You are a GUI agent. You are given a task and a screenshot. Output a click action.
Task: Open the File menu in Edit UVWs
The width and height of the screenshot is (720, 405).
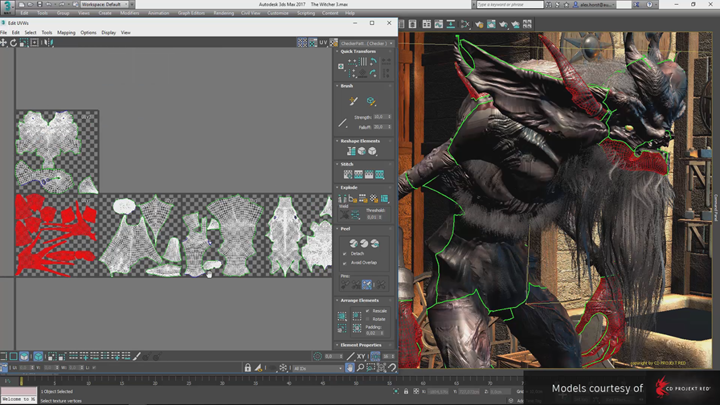pos(3,33)
